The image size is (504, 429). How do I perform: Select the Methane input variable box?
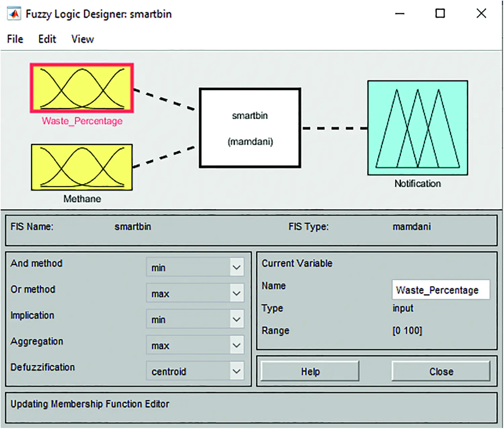coord(82,167)
